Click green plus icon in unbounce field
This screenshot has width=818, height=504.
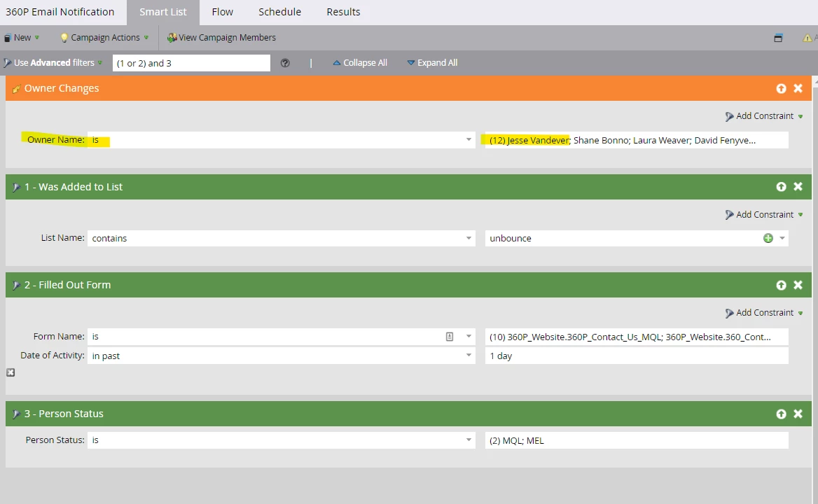point(768,238)
